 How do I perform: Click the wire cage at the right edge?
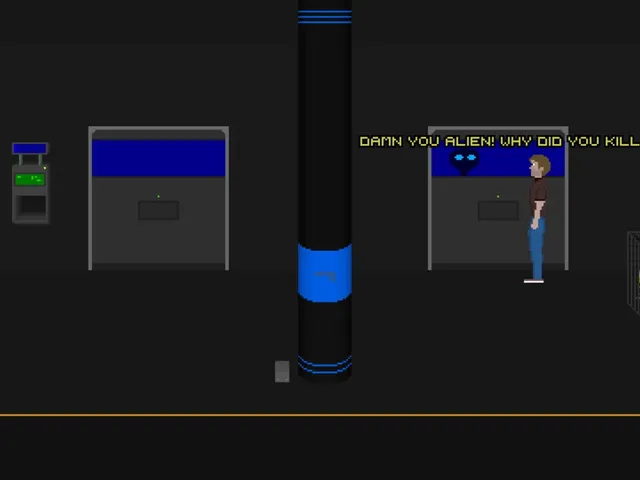(633, 273)
